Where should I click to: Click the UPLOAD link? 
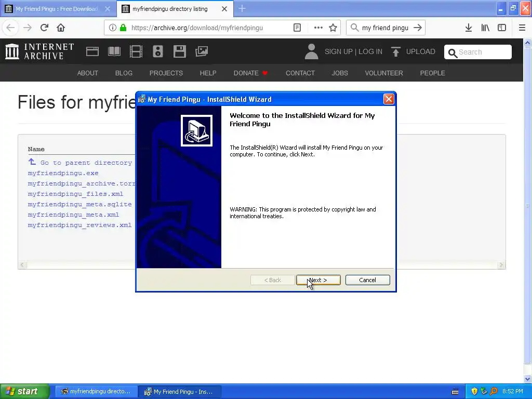413,51
